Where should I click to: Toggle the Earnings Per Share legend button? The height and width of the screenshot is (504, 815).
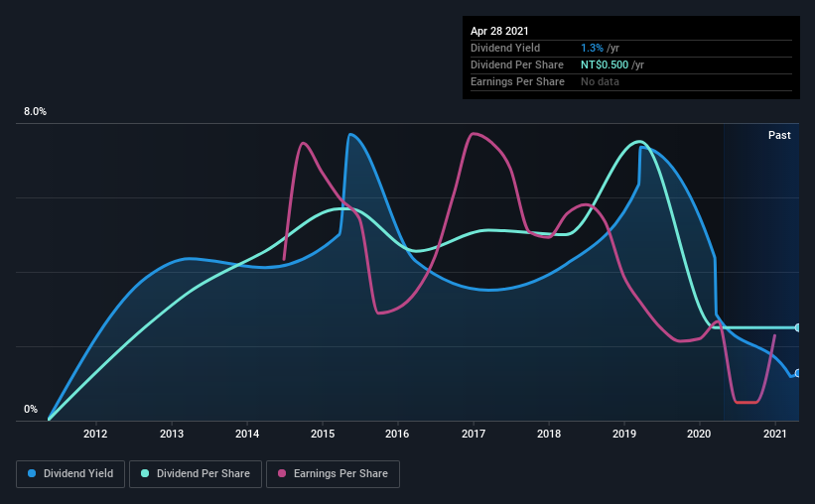(x=333, y=474)
